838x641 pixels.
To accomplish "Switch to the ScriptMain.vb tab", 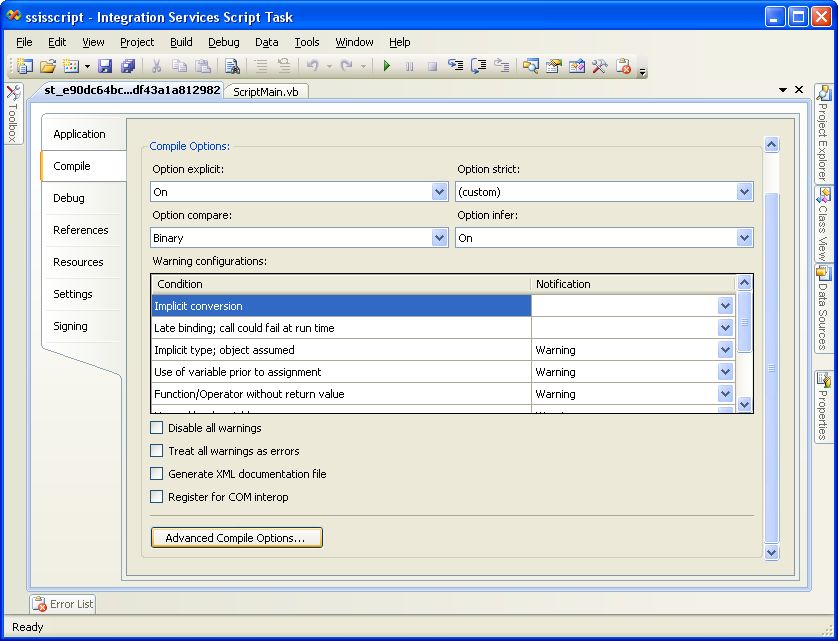I will tap(266, 91).
